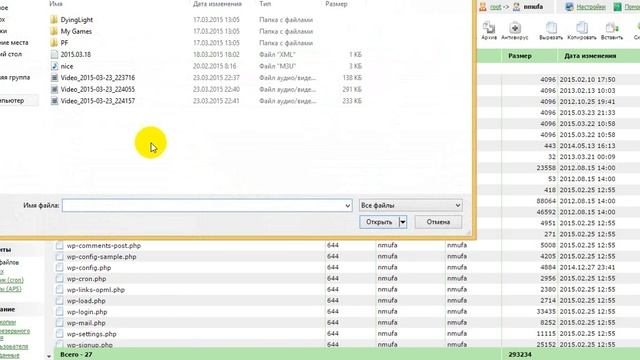The image size is (640, 360).
Task: Click the wp-load.php file name
Action: pyautogui.click(x=86, y=301)
